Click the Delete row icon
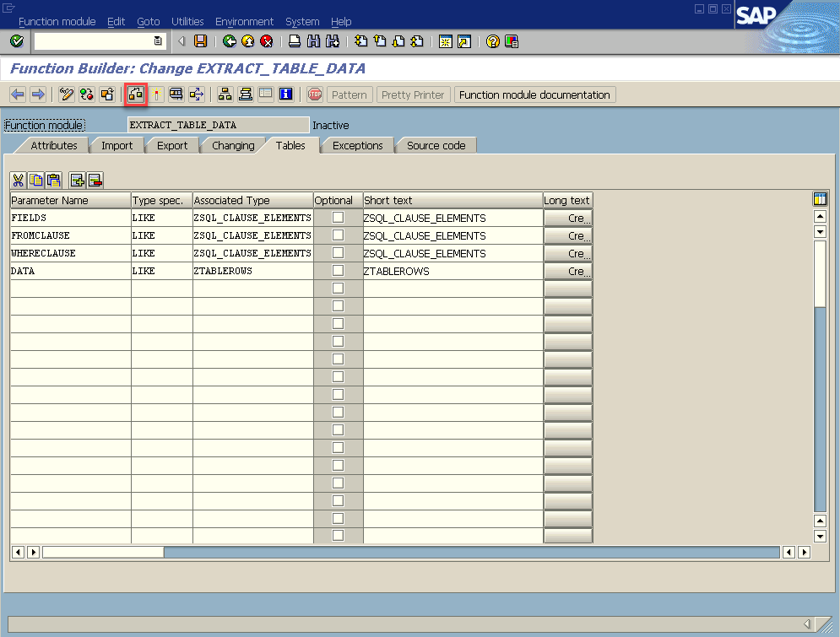Screen dimensions: 840x637 point(95,181)
